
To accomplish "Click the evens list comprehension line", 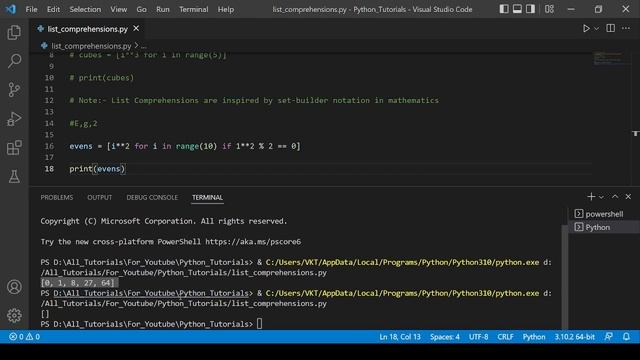I will coord(184,146).
